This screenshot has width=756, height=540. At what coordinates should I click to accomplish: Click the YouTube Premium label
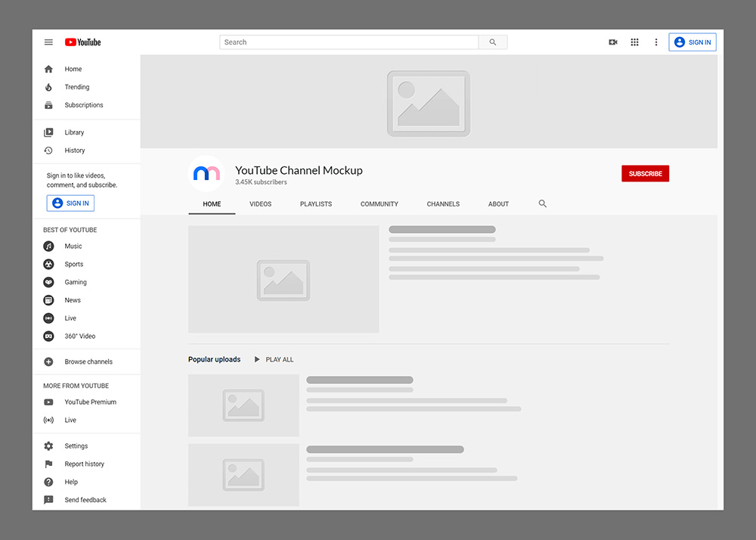(x=91, y=402)
